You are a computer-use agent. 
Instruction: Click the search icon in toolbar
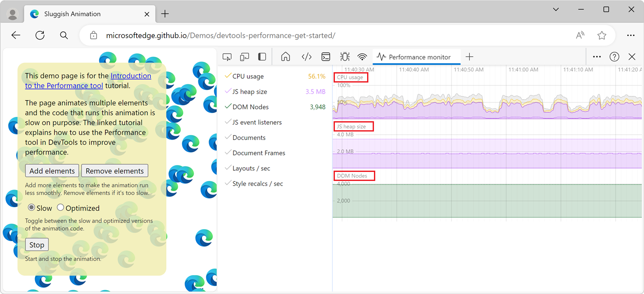point(64,35)
